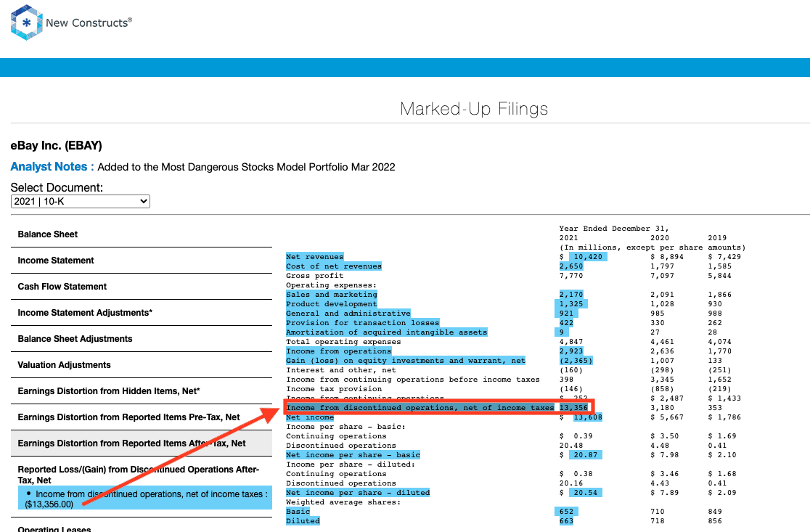
Task: Click the 2020 net revenues value $ 8,894
Action: 667,257
